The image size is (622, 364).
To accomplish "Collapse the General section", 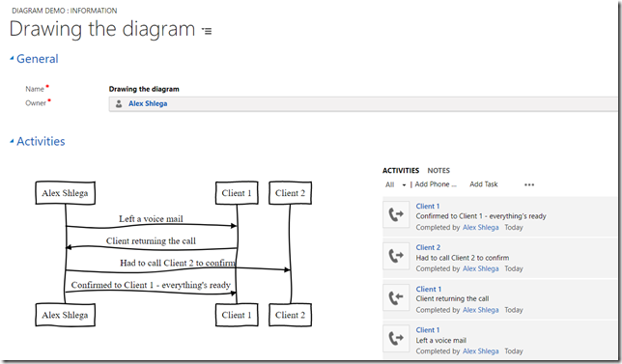I will coord(12,58).
